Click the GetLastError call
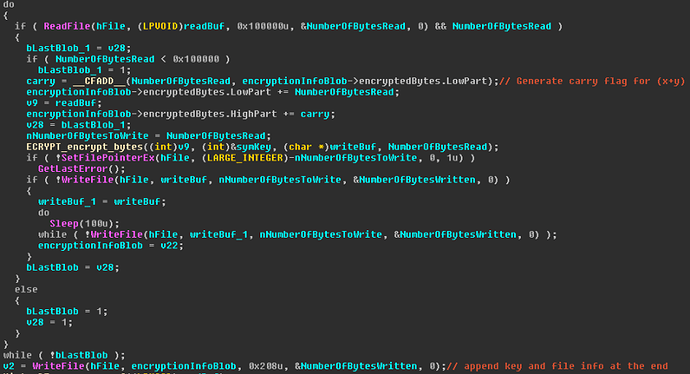The width and height of the screenshot is (690, 374). coord(81,169)
